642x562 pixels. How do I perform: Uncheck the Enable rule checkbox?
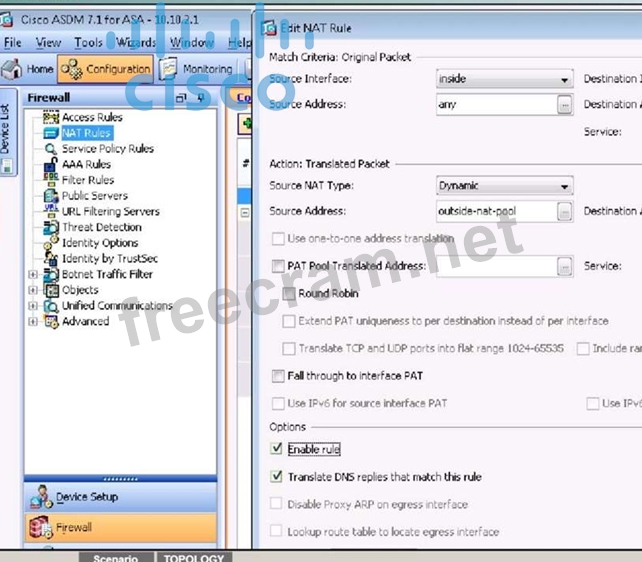click(277, 449)
